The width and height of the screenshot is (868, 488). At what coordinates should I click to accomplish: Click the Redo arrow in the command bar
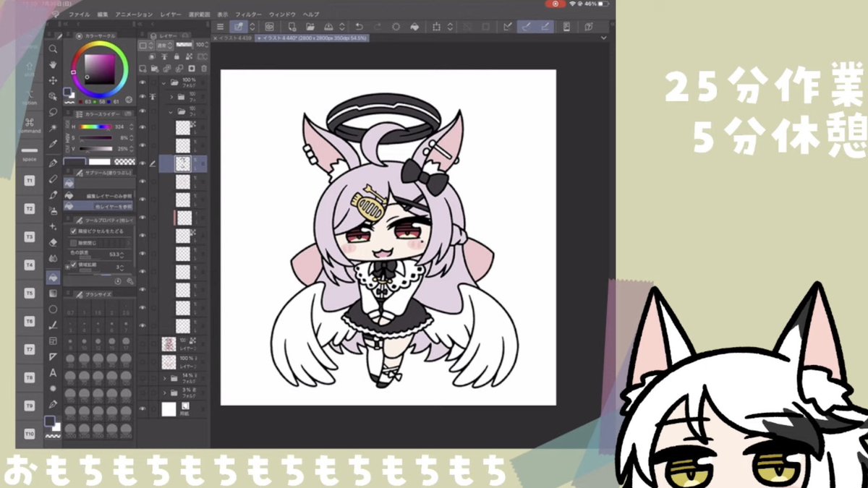pyautogui.click(x=376, y=27)
